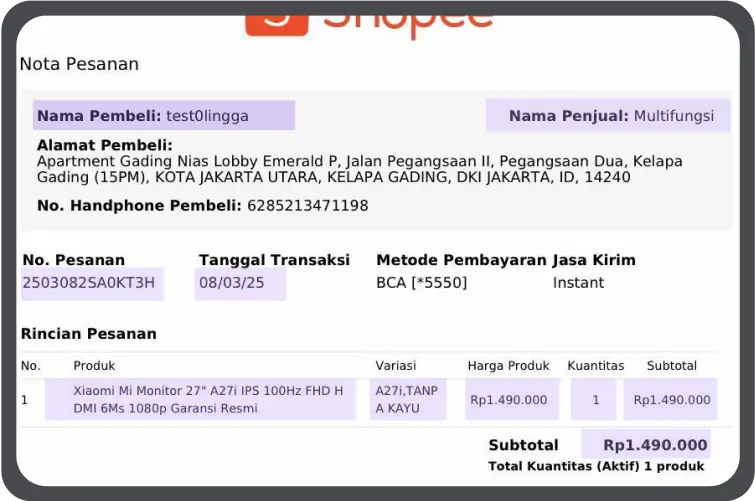Click address line containing 'KOTA JAKARTA UTARA'
Screen dimensions: 755x501
334,177
